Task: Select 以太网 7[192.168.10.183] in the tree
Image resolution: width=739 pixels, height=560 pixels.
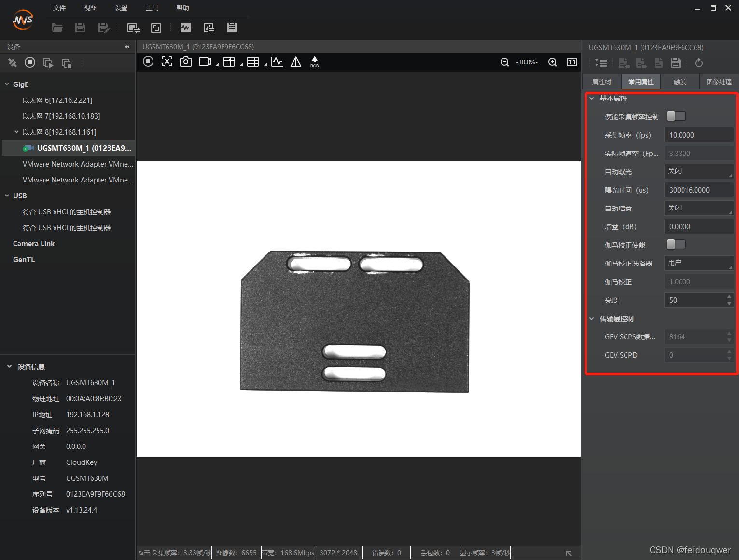Action: point(61,116)
